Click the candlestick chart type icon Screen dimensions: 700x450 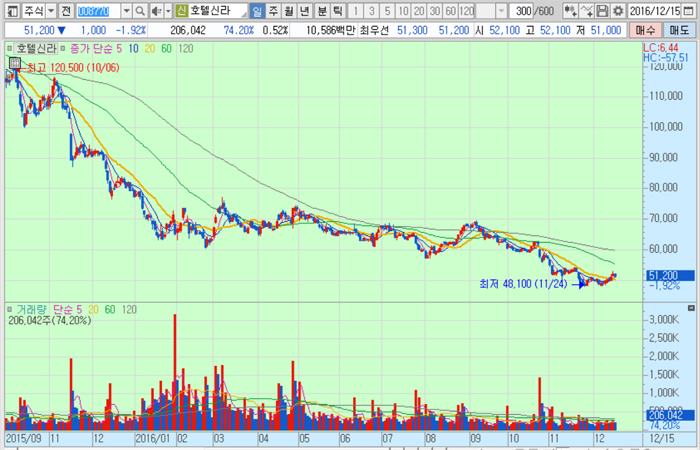tap(570, 10)
